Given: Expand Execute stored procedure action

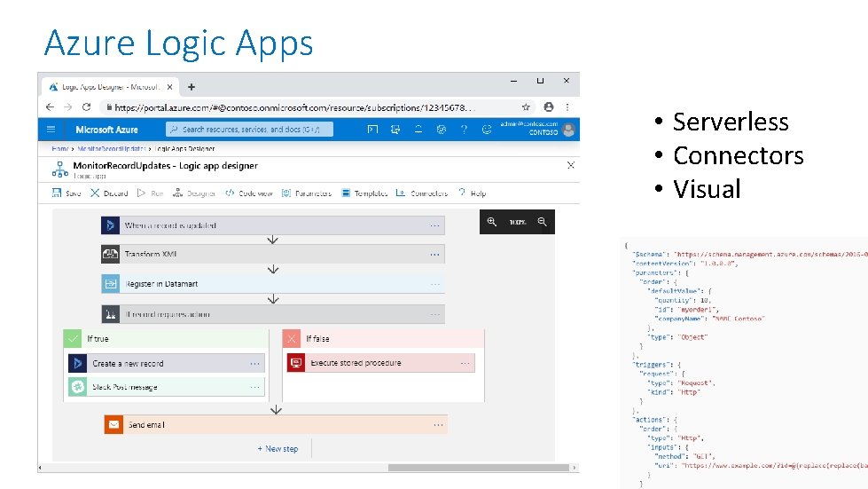Looking at the screenshot, I should pyautogui.click(x=381, y=363).
